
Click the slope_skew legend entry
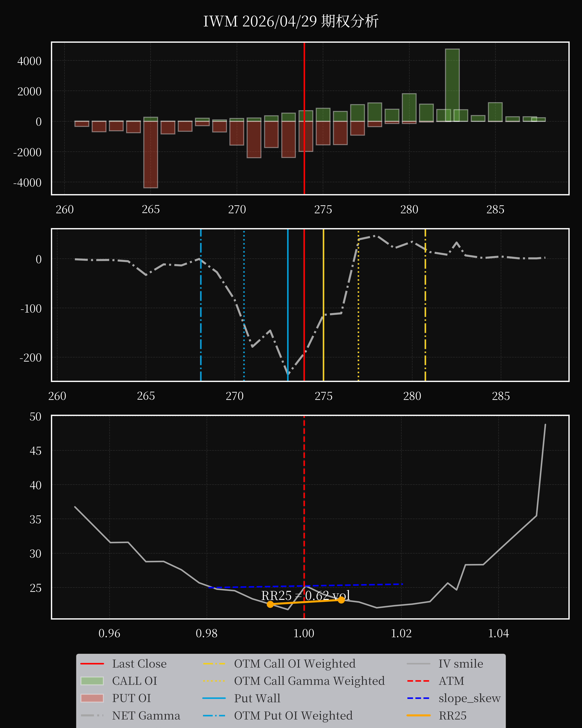[454, 698]
